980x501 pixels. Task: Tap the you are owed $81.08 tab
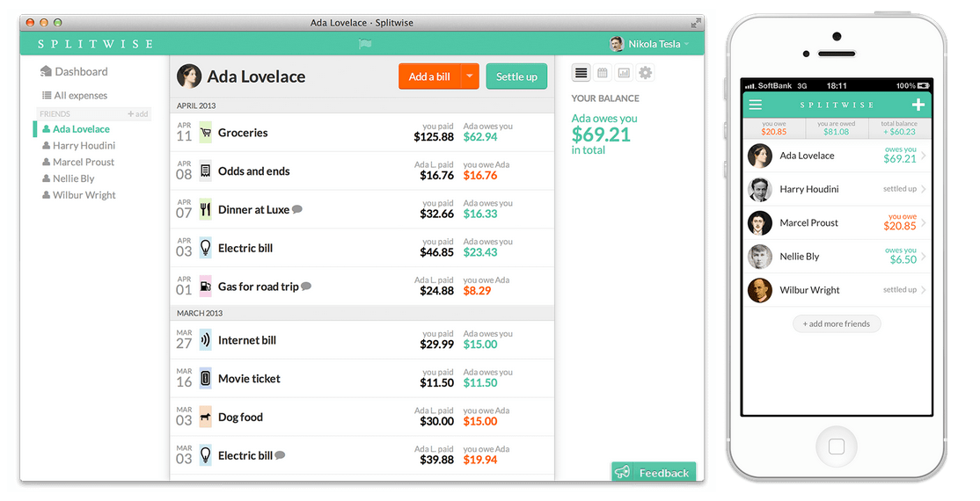(x=837, y=128)
